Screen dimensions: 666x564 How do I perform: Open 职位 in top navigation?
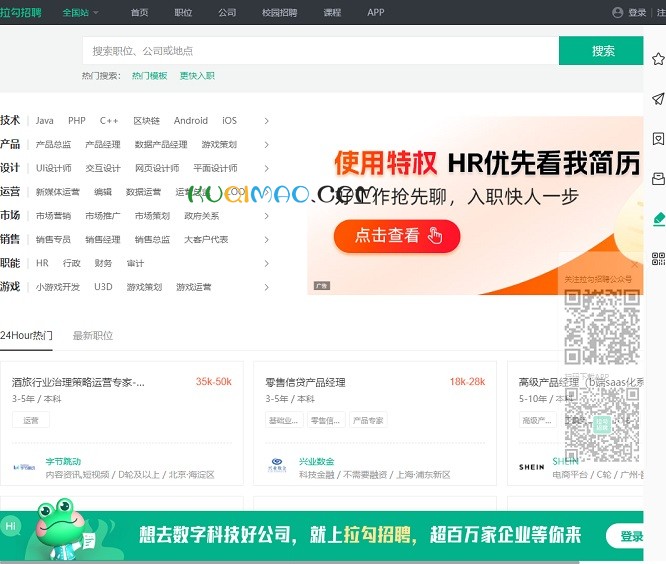[183, 13]
